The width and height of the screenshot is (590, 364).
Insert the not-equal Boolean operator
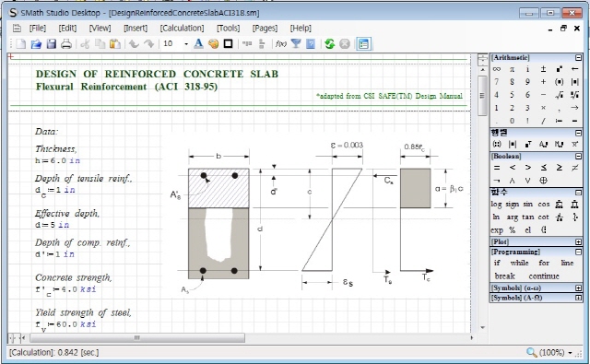click(x=574, y=168)
